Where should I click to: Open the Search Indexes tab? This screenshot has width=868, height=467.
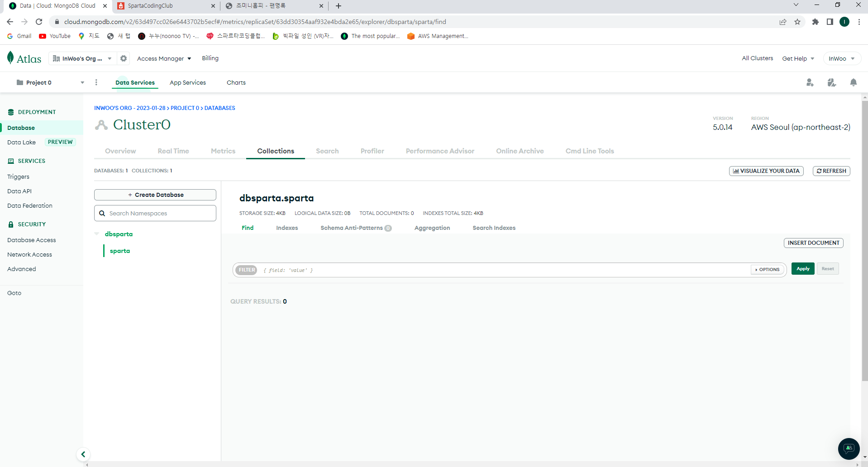pos(494,228)
